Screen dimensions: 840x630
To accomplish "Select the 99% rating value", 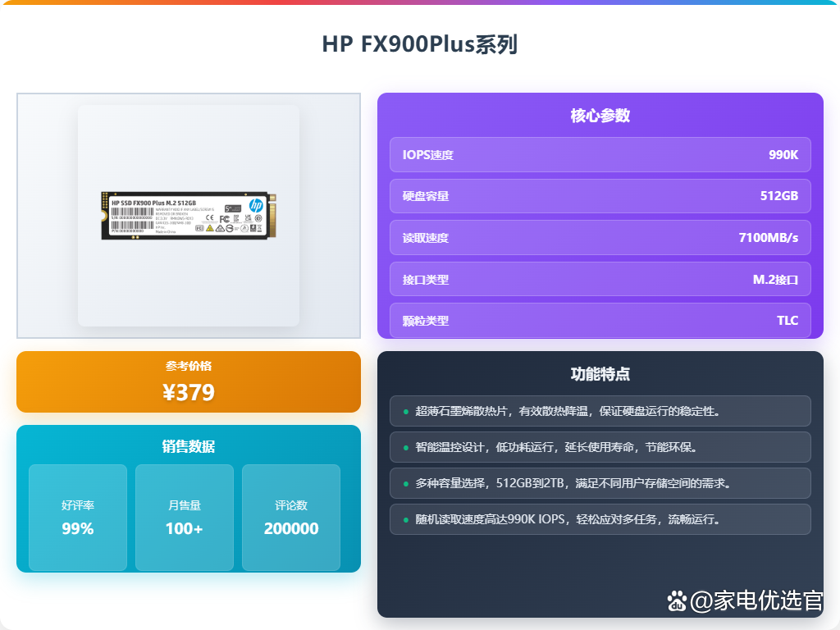I will tap(78, 529).
